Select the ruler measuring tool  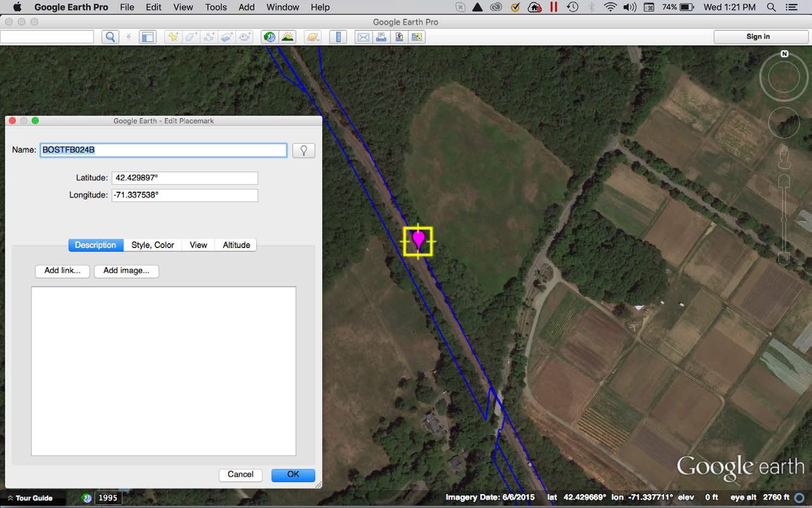338,37
